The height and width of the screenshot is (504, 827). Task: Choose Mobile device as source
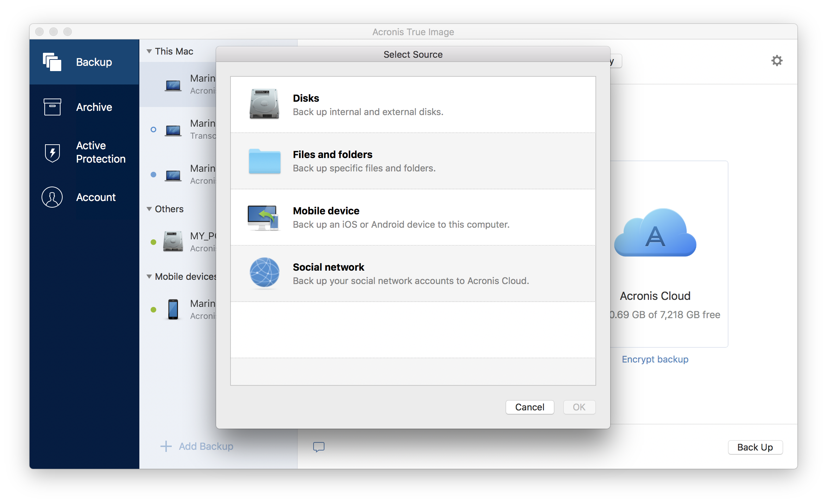pos(413,218)
